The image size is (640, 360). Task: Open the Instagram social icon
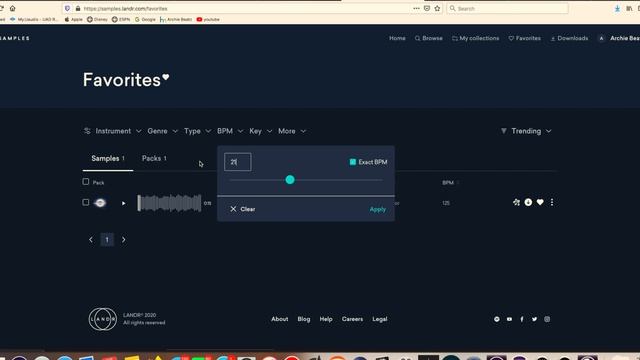tap(547, 319)
